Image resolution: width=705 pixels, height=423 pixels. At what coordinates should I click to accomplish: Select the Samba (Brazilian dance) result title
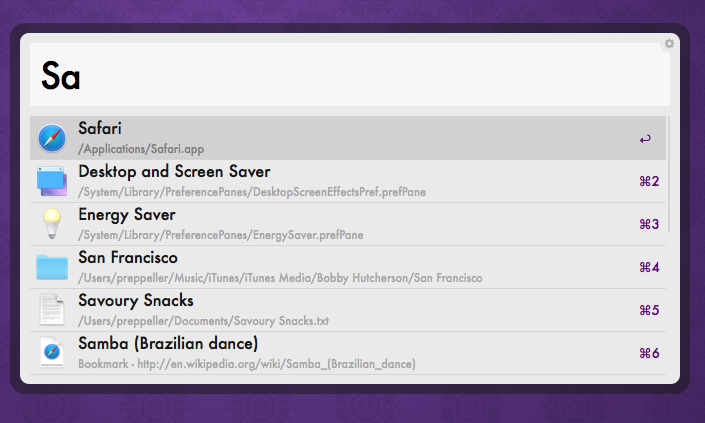tap(168, 344)
